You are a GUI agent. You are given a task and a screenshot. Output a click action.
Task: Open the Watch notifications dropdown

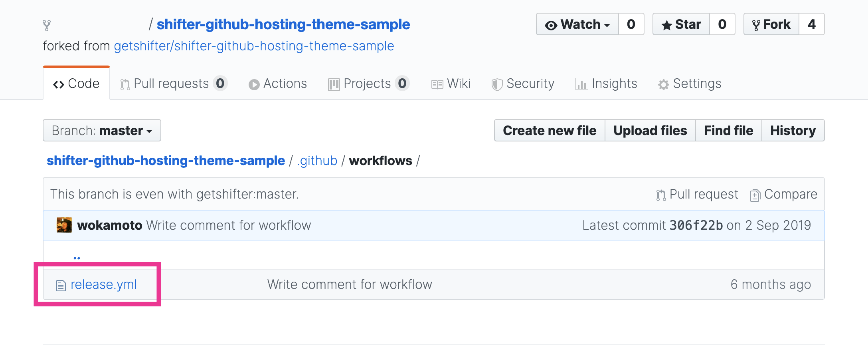577,24
